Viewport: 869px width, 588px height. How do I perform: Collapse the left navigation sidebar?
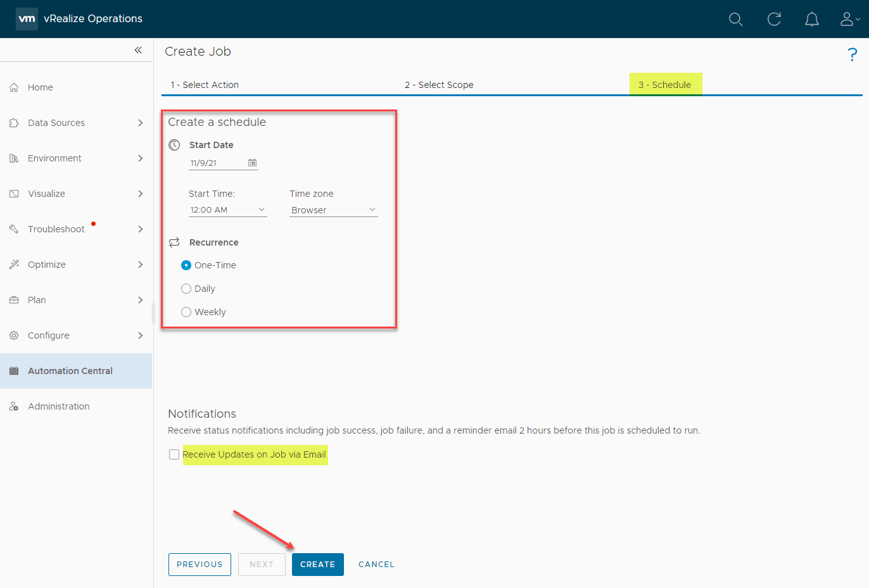pyautogui.click(x=139, y=50)
